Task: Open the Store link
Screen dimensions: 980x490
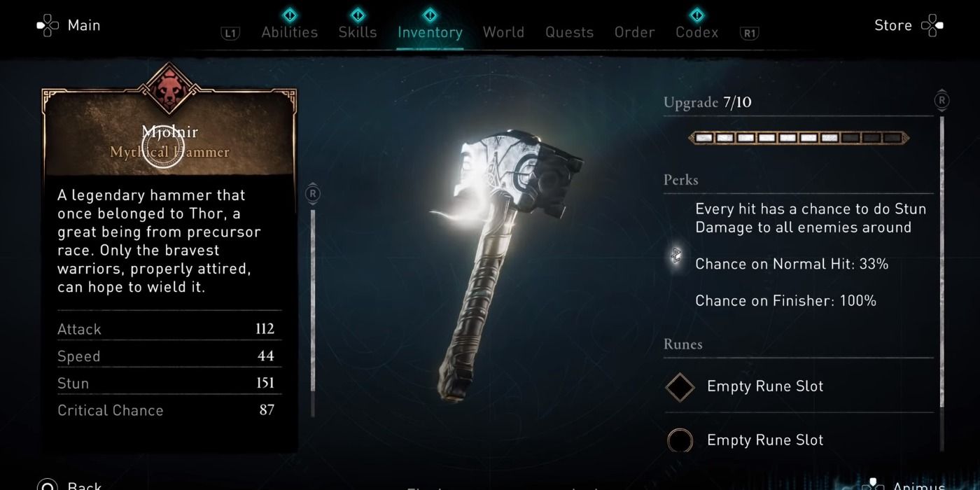Action: click(893, 25)
